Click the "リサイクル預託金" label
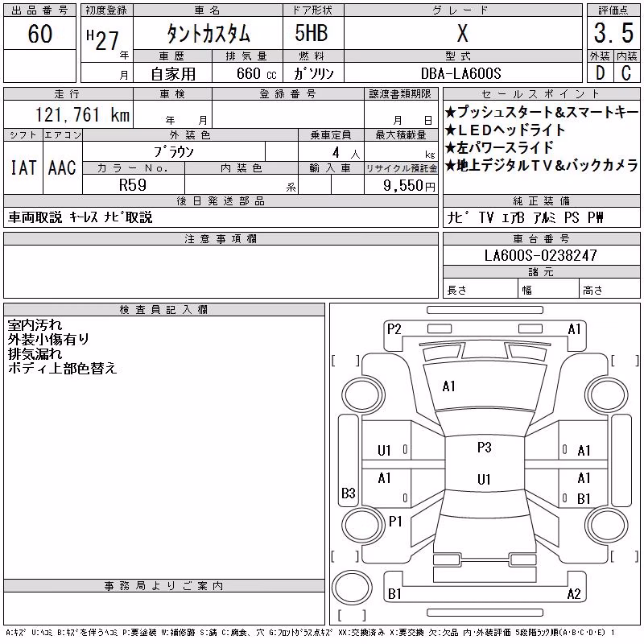The image size is (644, 644). point(401,168)
